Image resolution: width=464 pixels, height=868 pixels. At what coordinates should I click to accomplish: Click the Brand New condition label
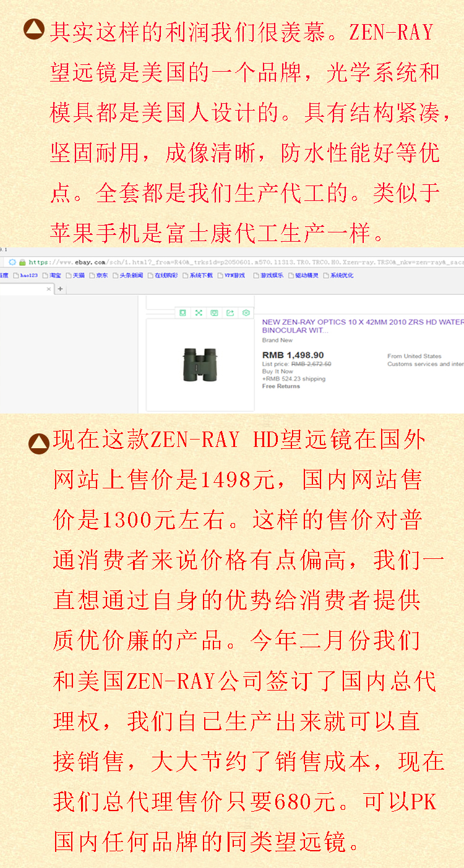tap(277, 341)
